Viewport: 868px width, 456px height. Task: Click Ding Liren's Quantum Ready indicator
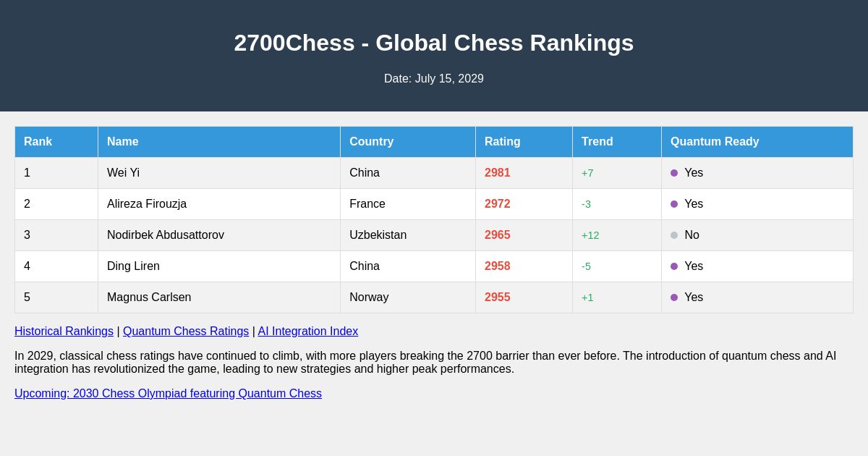pyautogui.click(x=675, y=266)
